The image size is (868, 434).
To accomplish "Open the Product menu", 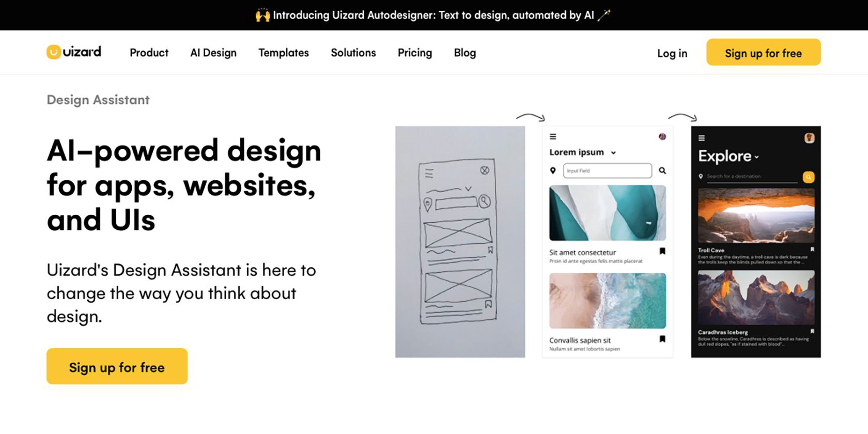I will coord(149,53).
